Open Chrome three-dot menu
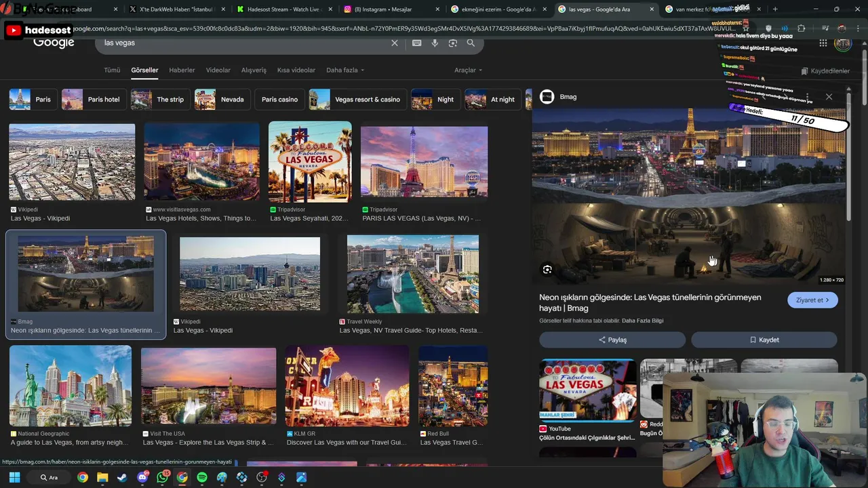Screen dimensions: 868x488 [857, 28]
